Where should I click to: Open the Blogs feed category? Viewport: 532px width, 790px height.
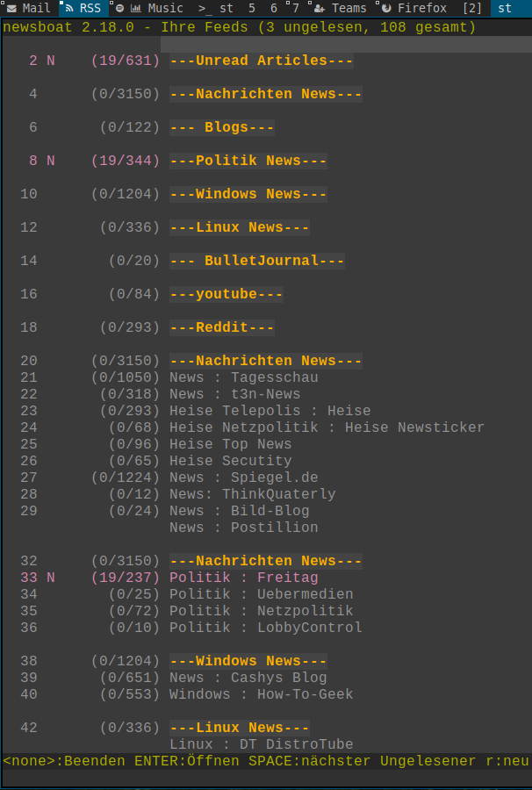pos(221,127)
